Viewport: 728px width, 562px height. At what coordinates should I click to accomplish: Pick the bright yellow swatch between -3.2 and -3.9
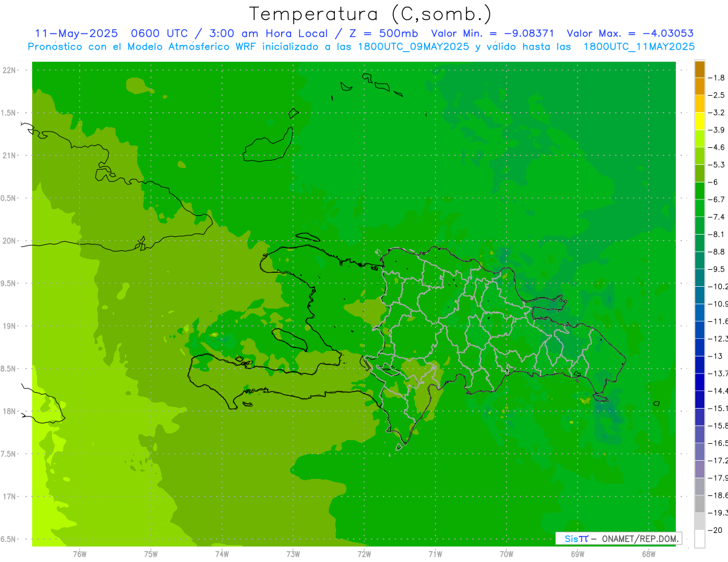pos(699,121)
